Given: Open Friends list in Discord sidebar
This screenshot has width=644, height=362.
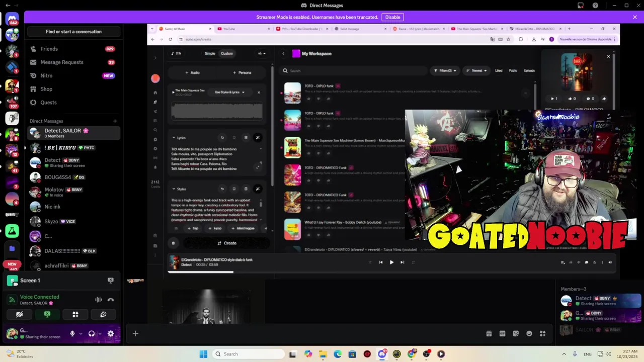Looking at the screenshot, I should click(x=73, y=49).
